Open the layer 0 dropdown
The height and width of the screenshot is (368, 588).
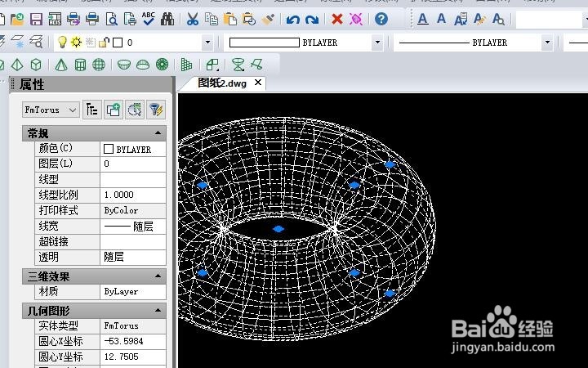coord(207,43)
